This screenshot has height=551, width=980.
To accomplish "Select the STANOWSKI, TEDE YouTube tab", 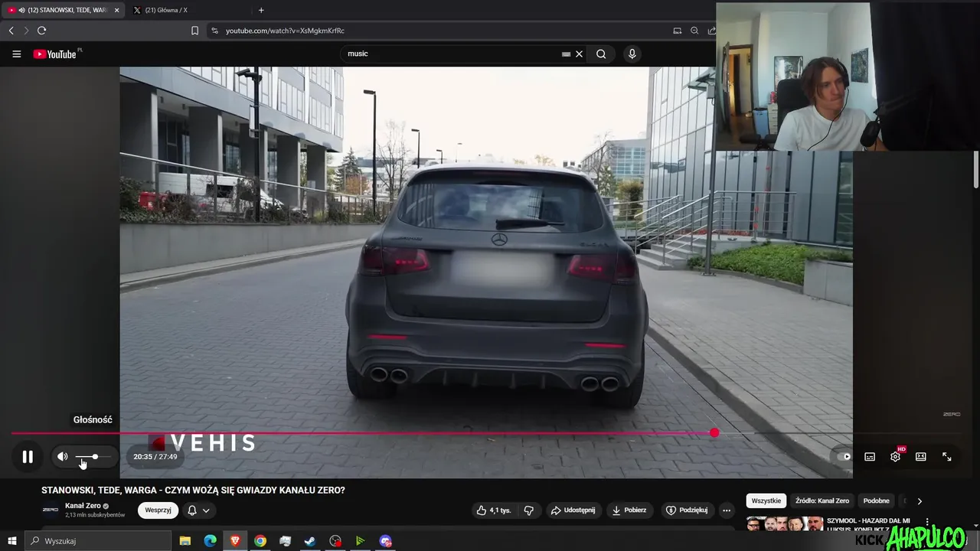I will point(63,10).
